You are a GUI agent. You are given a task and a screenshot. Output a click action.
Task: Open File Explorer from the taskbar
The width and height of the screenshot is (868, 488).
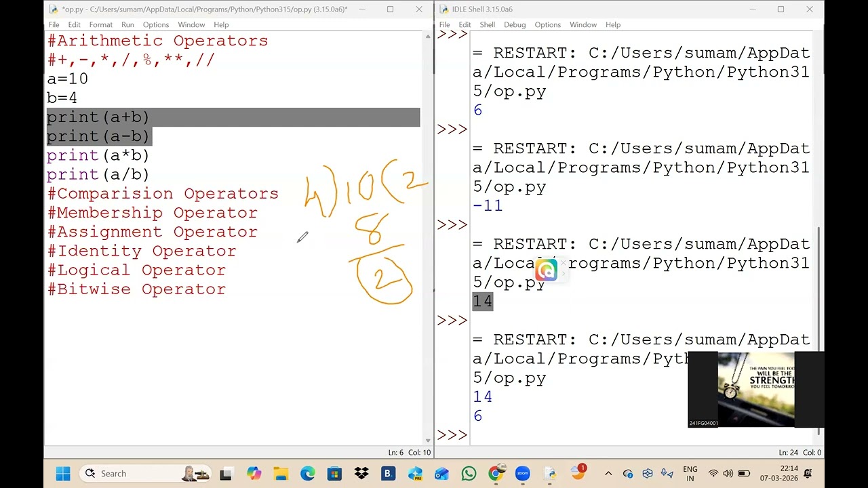(281, 473)
